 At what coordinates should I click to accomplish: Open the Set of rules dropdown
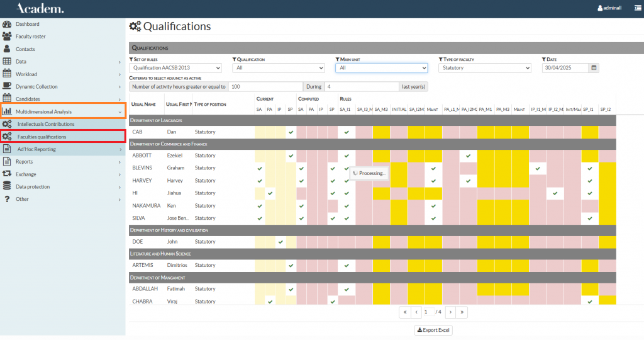175,68
